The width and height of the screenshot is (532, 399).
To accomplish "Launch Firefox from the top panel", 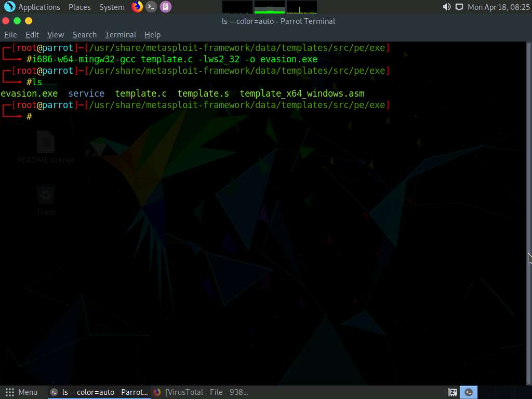I will 137,7.
